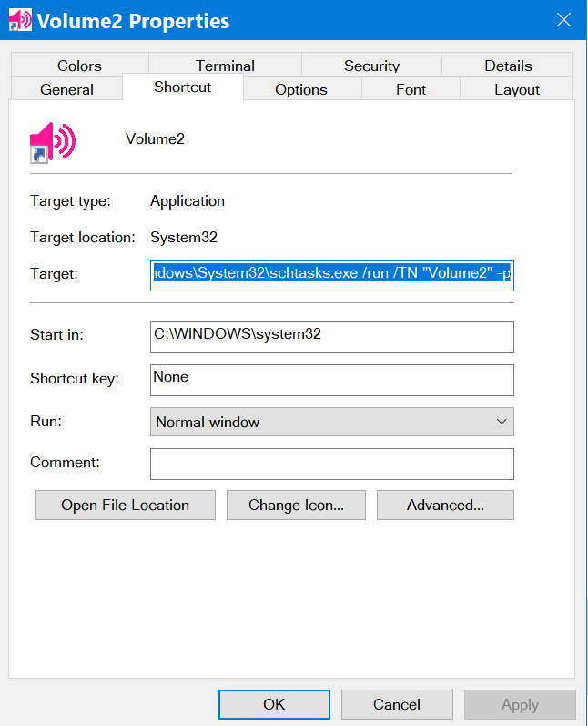
Task: Click the System32 target location value
Action: pyautogui.click(x=184, y=238)
